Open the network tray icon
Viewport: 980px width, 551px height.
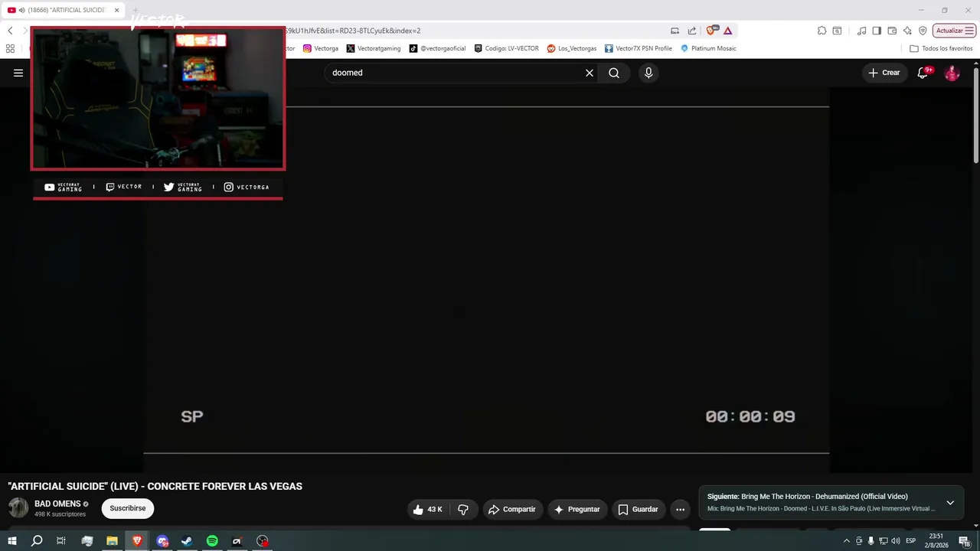883,541
